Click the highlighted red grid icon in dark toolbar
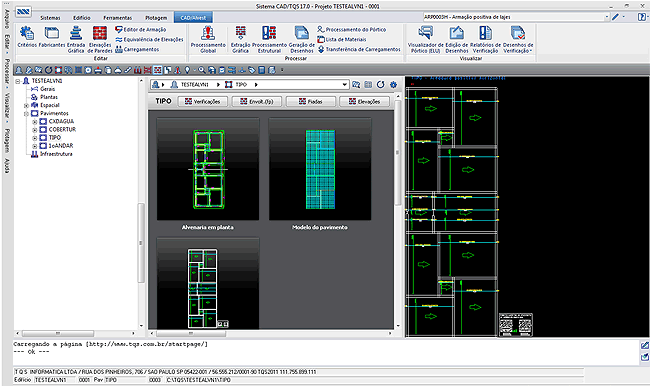650x386 pixels. [157, 70]
